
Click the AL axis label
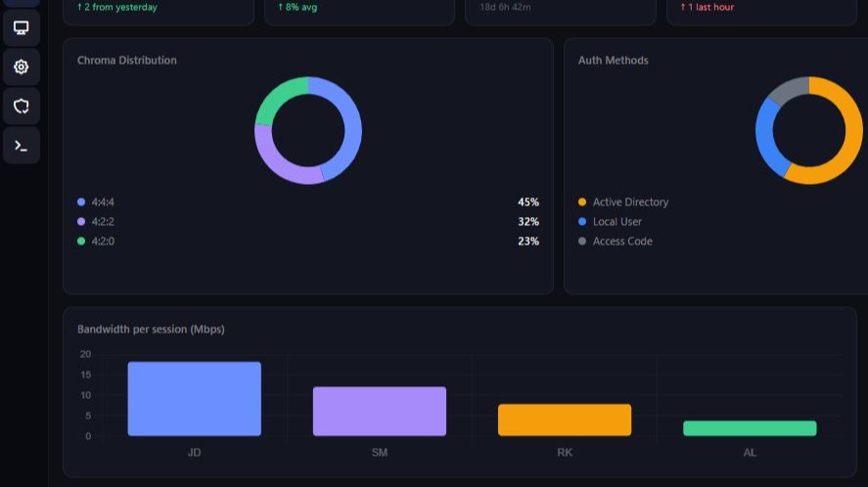coord(750,452)
